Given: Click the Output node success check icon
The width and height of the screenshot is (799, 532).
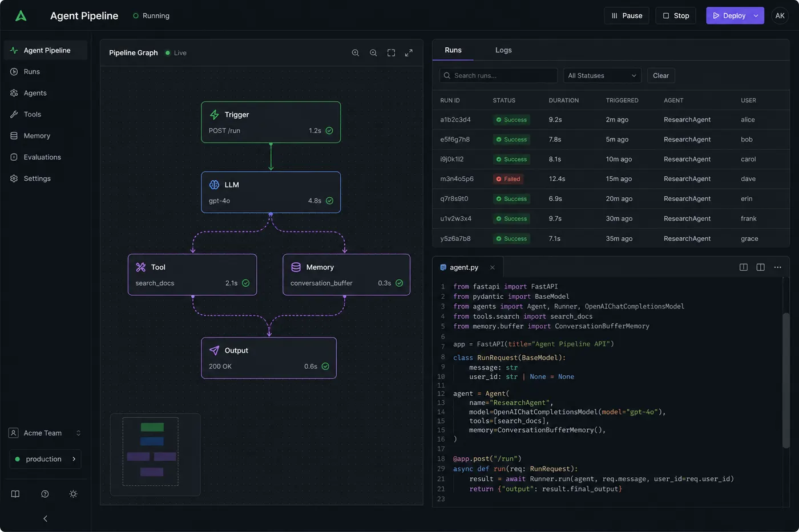Looking at the screenshot, I should tap(325, 366).
